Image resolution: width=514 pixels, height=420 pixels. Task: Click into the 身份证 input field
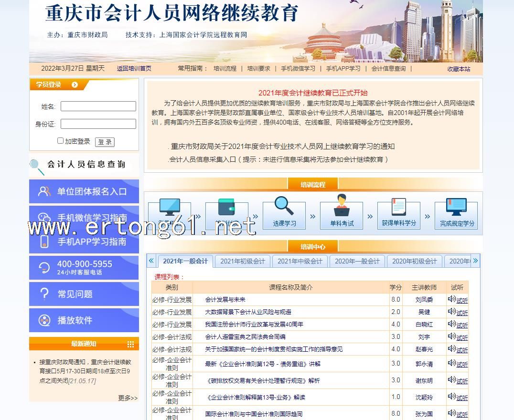[98, 124]
